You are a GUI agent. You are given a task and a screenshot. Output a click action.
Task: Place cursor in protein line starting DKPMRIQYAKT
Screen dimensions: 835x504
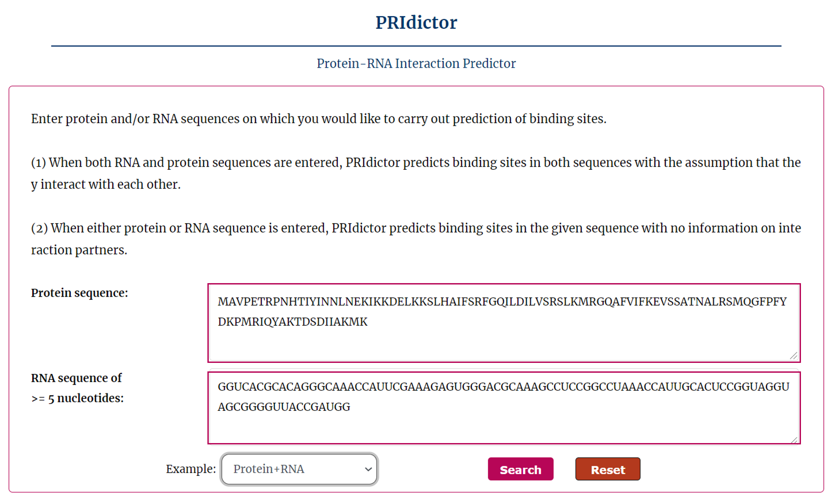point(293,322)
